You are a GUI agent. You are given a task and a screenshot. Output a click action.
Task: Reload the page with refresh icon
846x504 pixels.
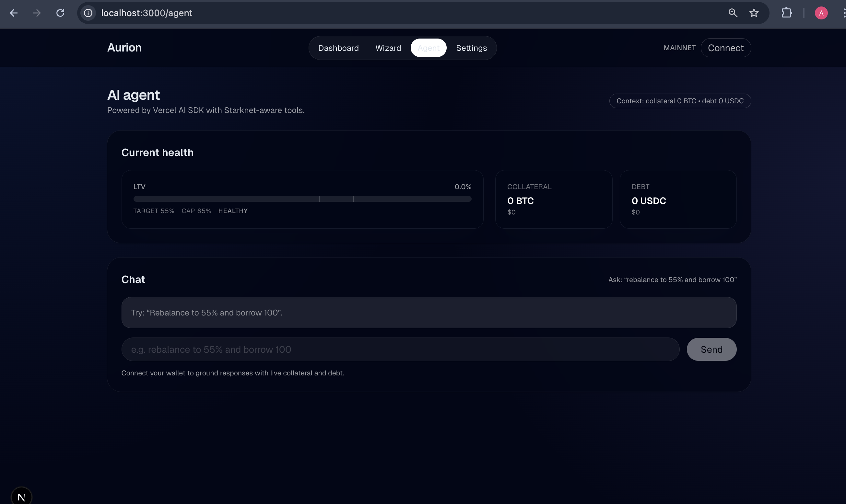60,13
